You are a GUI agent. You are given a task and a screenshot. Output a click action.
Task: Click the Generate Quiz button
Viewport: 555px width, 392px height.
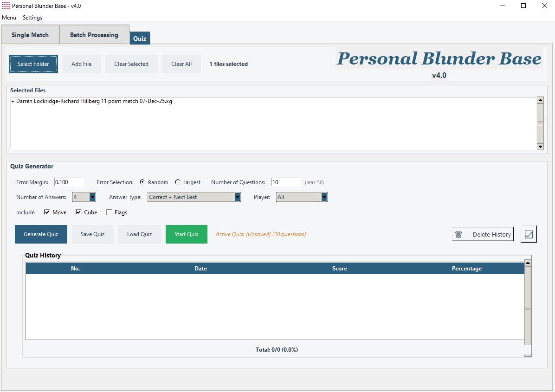41,234
